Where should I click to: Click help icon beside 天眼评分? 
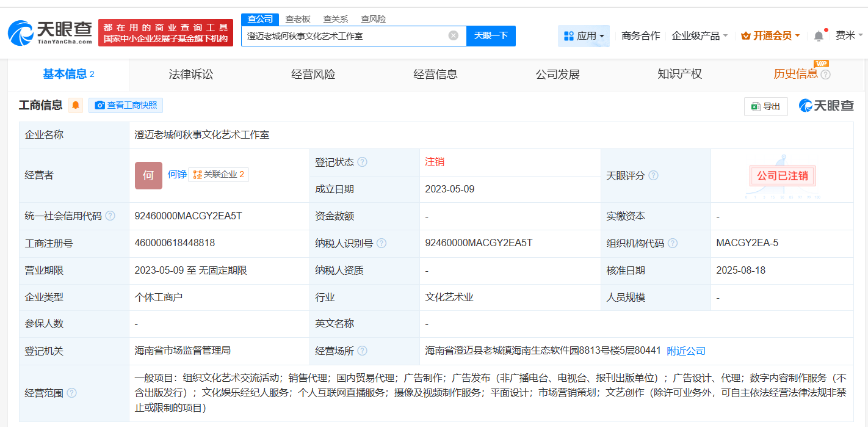point(653,176)
